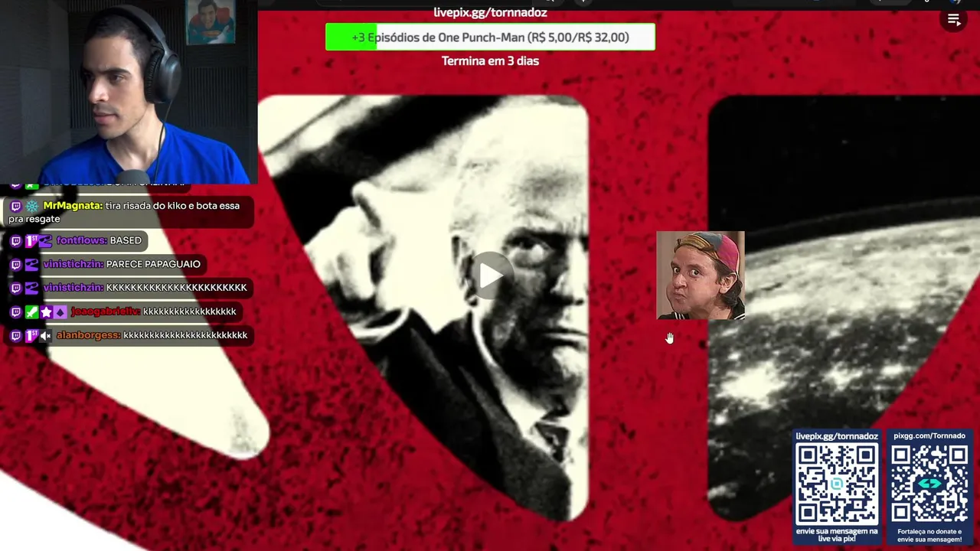Open the playlist queue icon at top right
The image size is (980, 551).
[x=954, y=20]
